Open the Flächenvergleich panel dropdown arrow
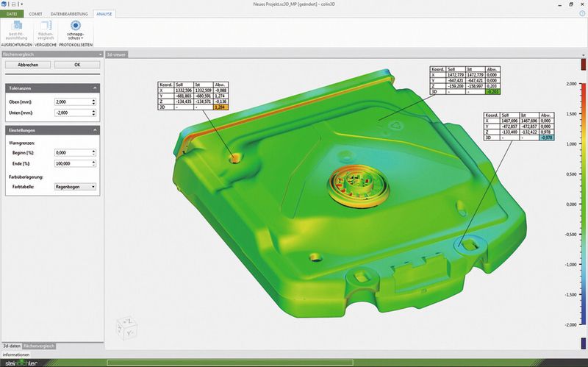The width and height of the screenshot is (588, 367). click(x=100, y=54)
